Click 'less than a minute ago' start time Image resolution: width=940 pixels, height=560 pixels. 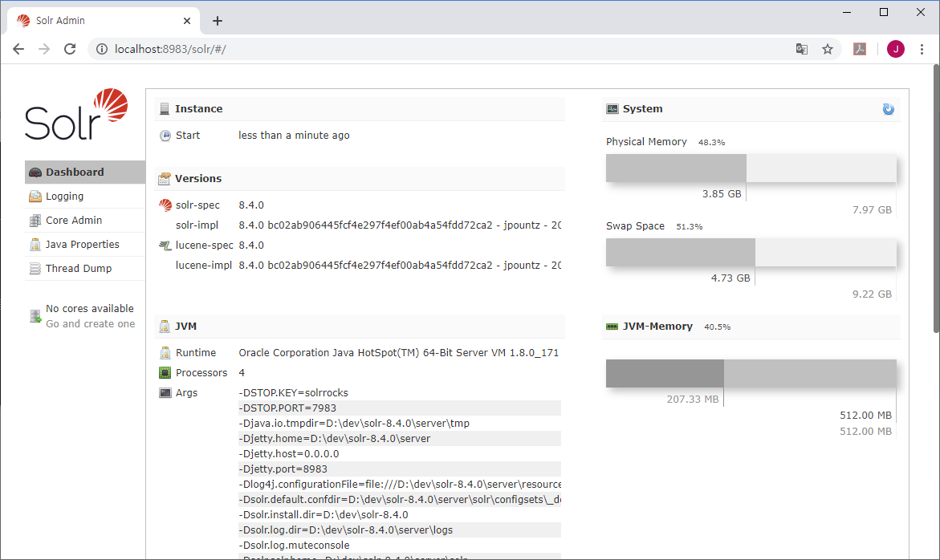294,136
